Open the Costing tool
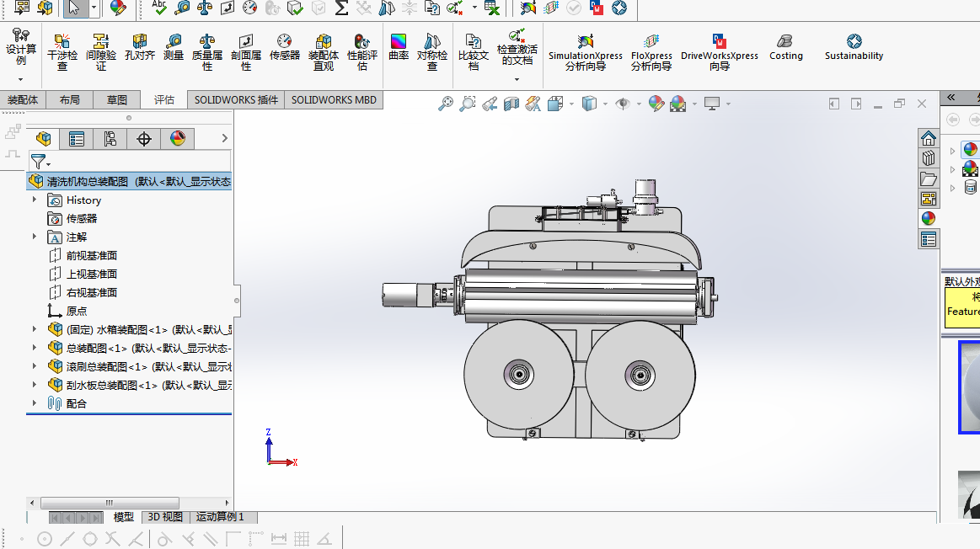 pyautogui.click(x=785, y=47)
